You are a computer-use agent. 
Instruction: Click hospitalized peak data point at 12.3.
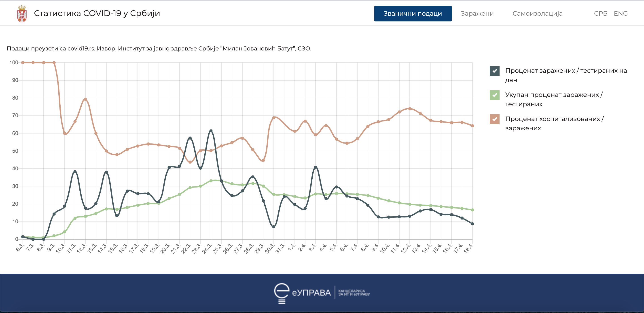pos(85,99)
